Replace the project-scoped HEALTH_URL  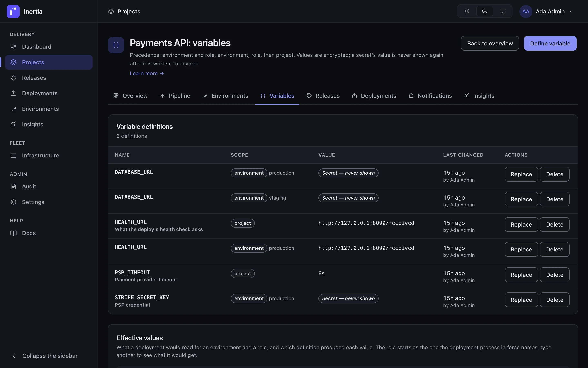521,224
